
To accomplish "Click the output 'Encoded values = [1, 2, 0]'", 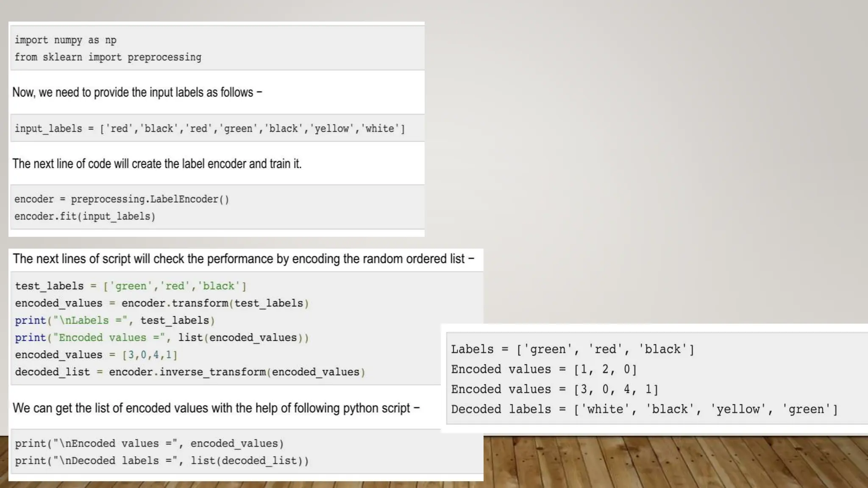I will point(544,369).
